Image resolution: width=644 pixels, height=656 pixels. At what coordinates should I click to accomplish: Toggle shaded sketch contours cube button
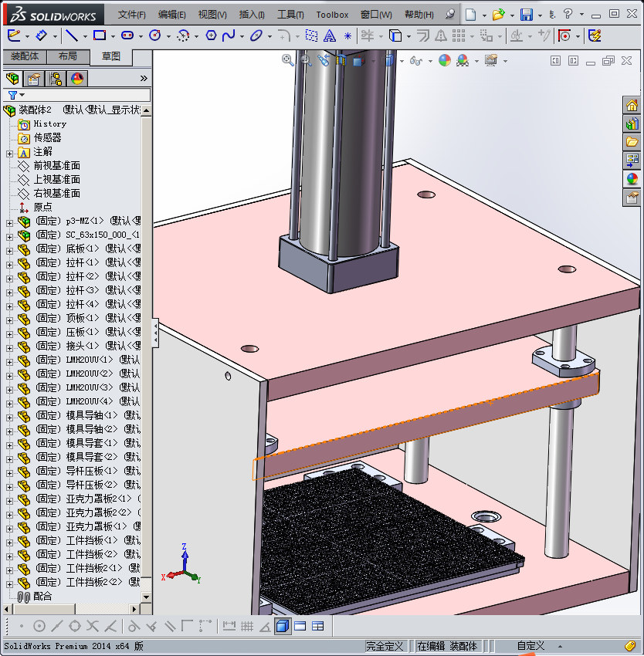click(283, 626)
